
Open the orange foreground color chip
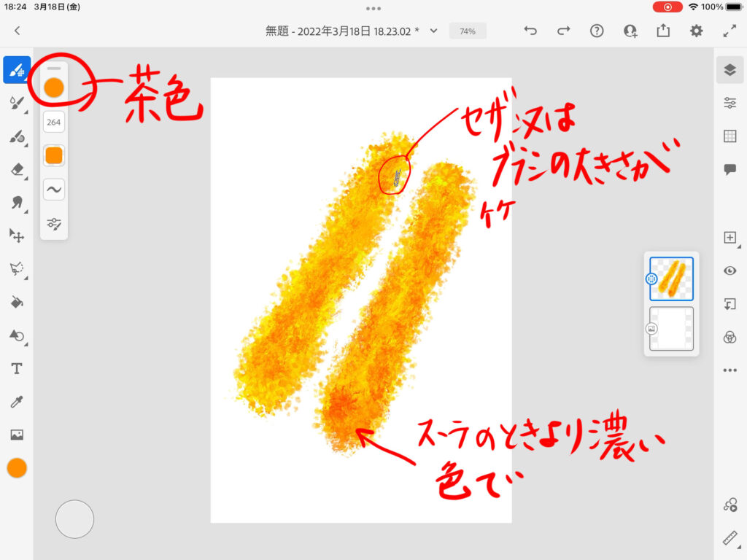[17, 468]
